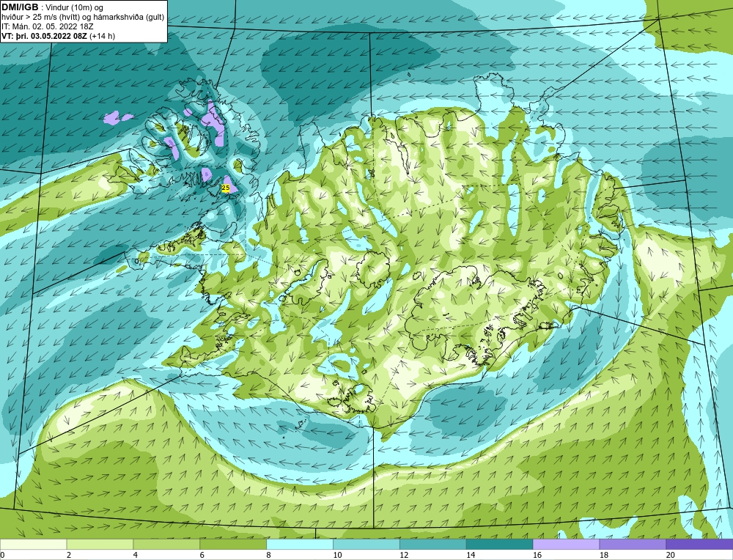Click the 16–18 m/s light purple swatch
Image resolution: width=733 pixels, height=560 pixels.
[x=566, y=544]
